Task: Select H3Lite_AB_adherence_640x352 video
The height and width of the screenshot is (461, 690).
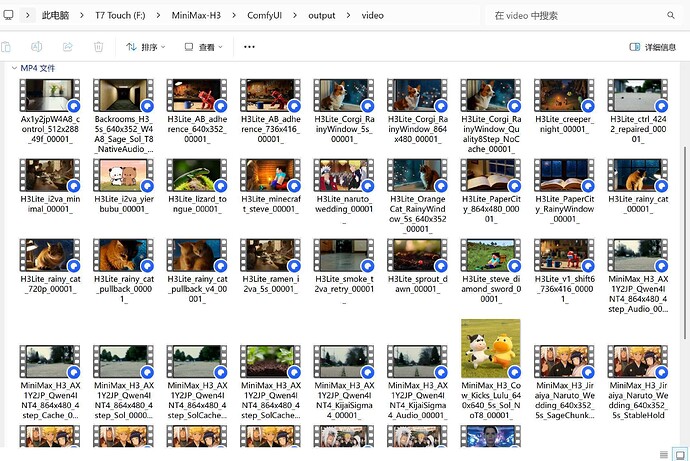Action: 197,110
